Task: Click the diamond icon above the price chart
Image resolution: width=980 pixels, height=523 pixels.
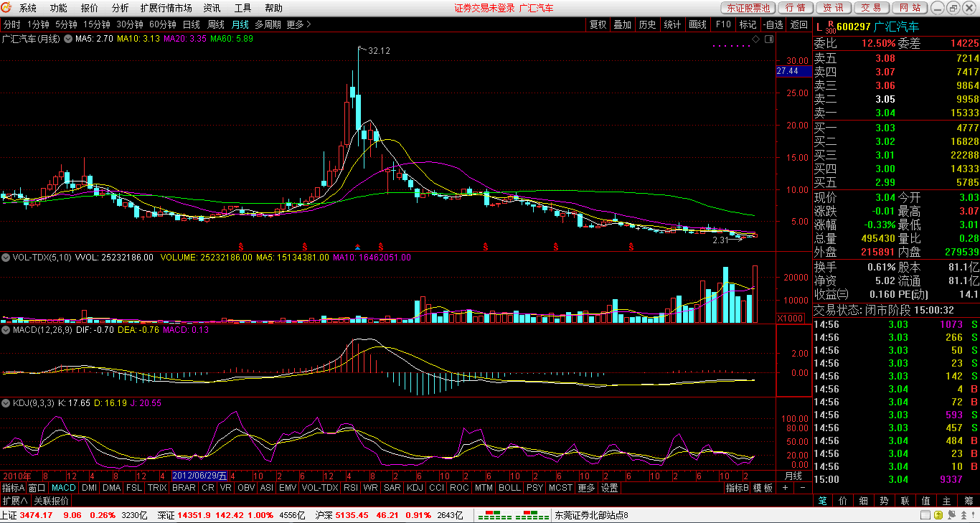Action: (x=757, y=38)
